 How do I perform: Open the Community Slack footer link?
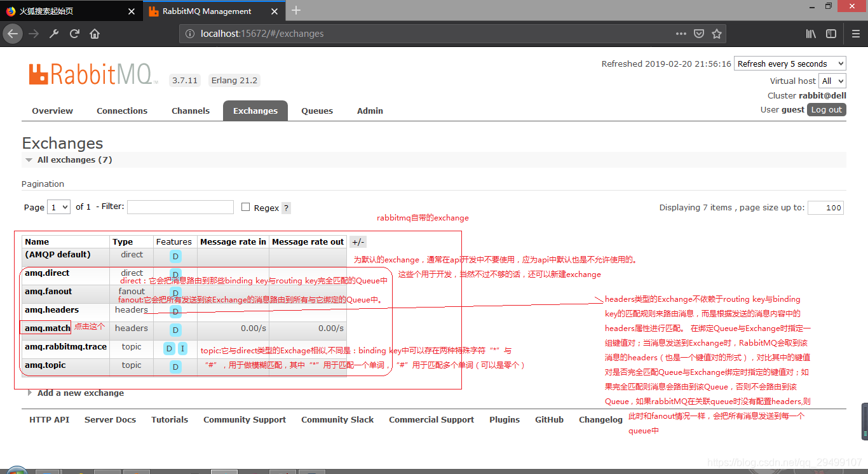[x=337, y=419]
